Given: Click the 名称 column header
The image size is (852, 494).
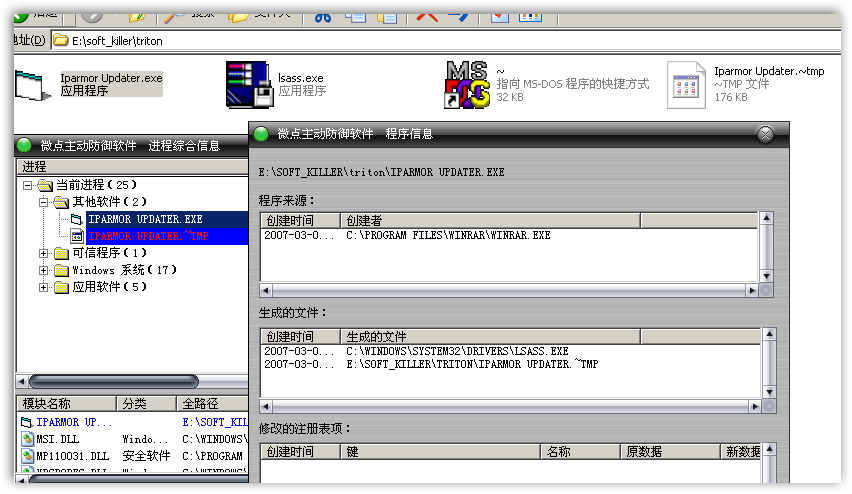Looking at the screenshot, I should click(580, 452).
